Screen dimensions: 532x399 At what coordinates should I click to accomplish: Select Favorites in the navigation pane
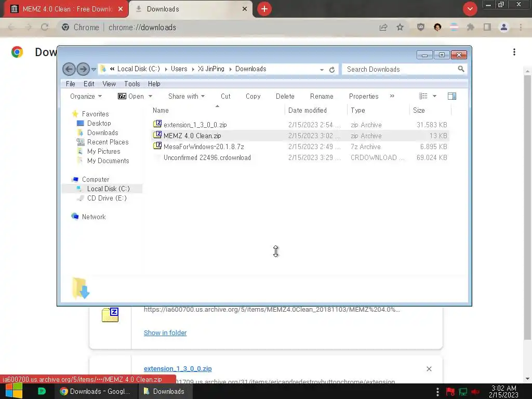95,114
